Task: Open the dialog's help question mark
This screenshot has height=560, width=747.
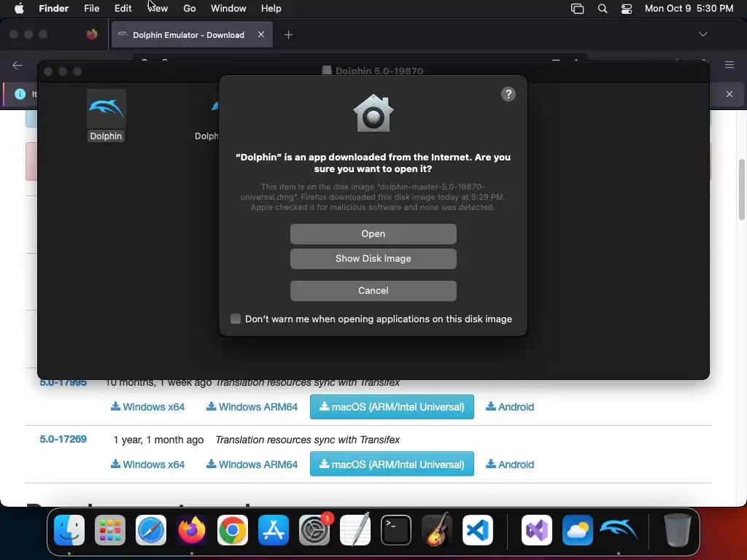Action: coord(508,94)
